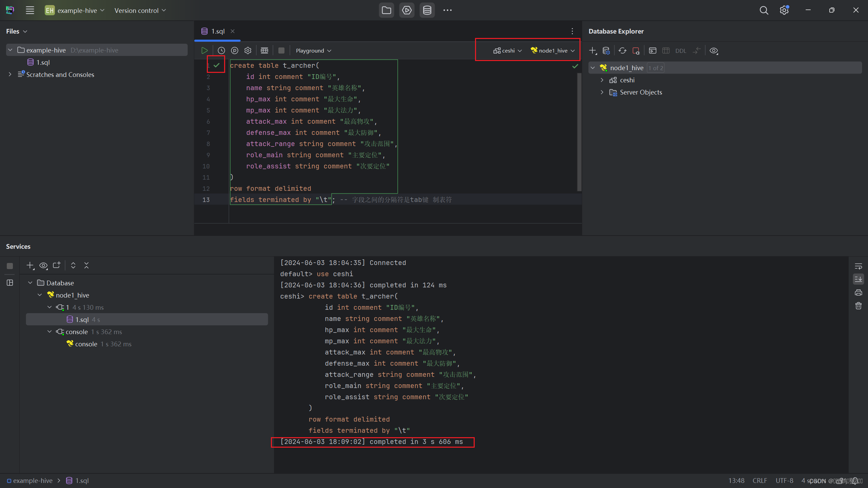The image size is (868, 488).
Task: Toggle in-editor results table icon
Action: [x=264, y=50]
